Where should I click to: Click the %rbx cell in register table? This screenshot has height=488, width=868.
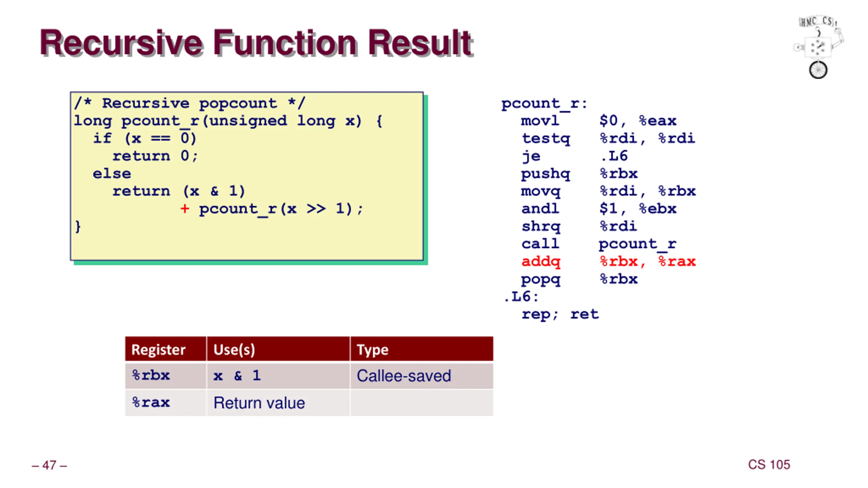click(165, 376)
